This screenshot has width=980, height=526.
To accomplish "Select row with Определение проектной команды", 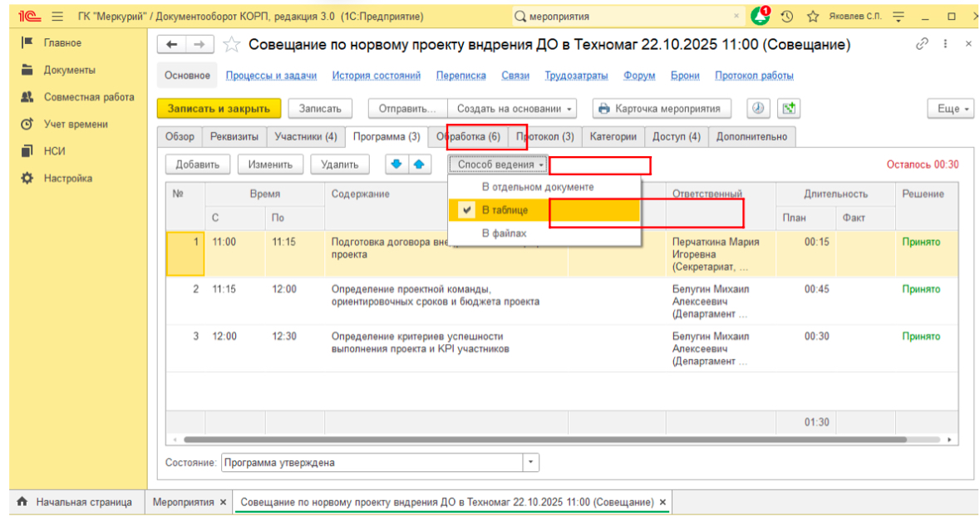I will [x=562, y=301].
